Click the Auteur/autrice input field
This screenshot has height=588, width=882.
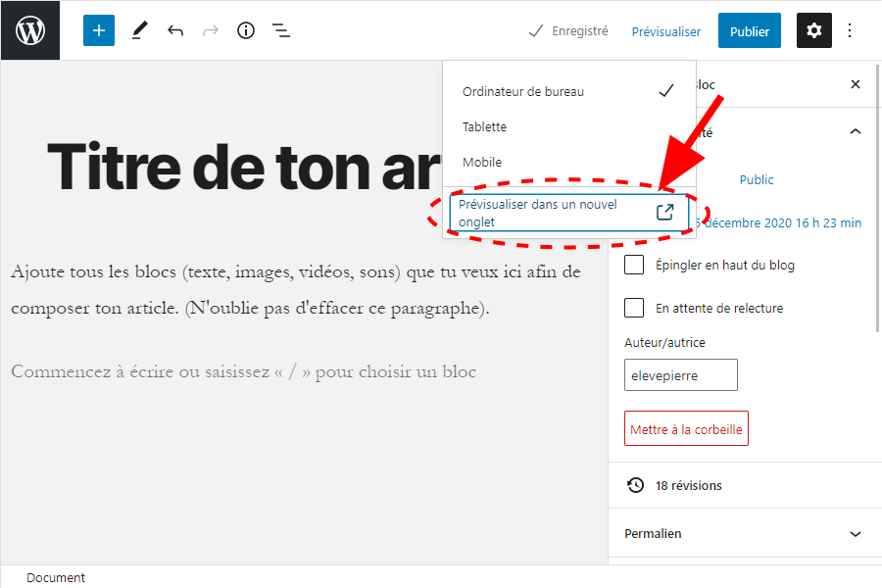click(x=680, y=375)
